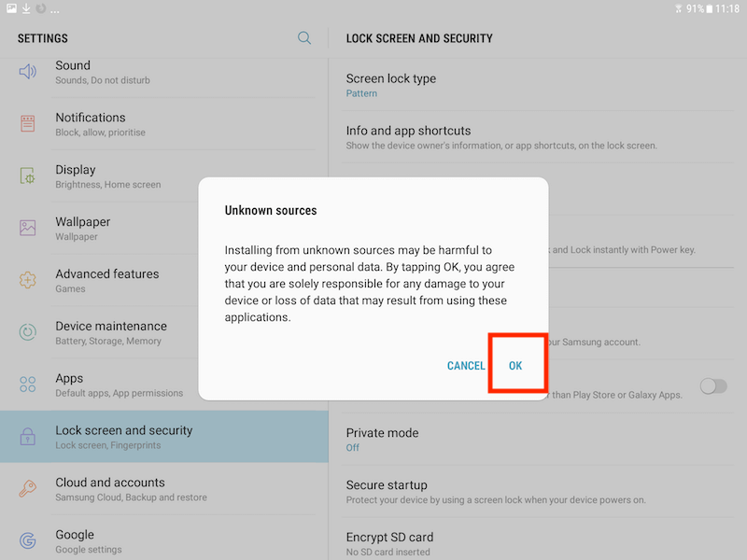
Task: Tap the Advanced features gear-plus icon
Action: click(x=28, y=280)
